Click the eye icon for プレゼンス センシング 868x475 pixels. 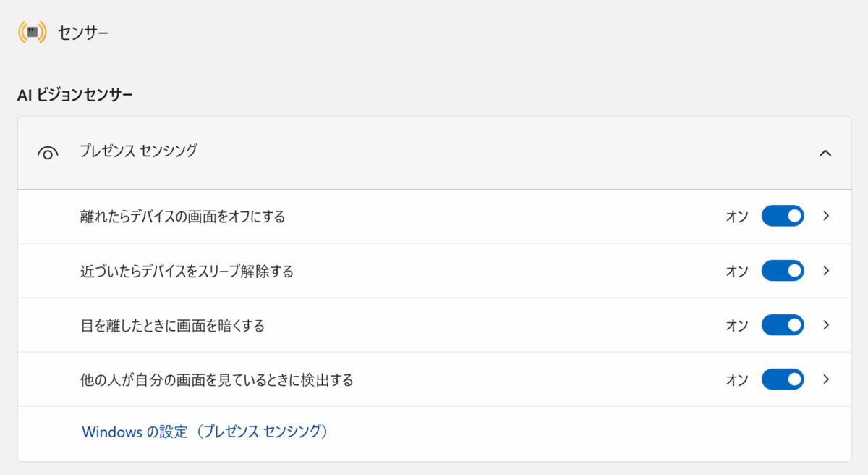[48, 154]
